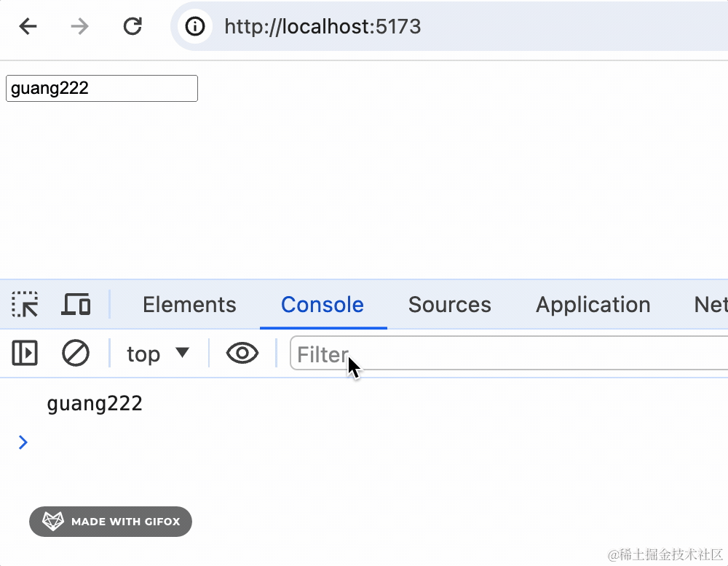The width and height of the screenshot is (728, 566).
Task: Reload the localhost page
Action: [x=132, y=27]
